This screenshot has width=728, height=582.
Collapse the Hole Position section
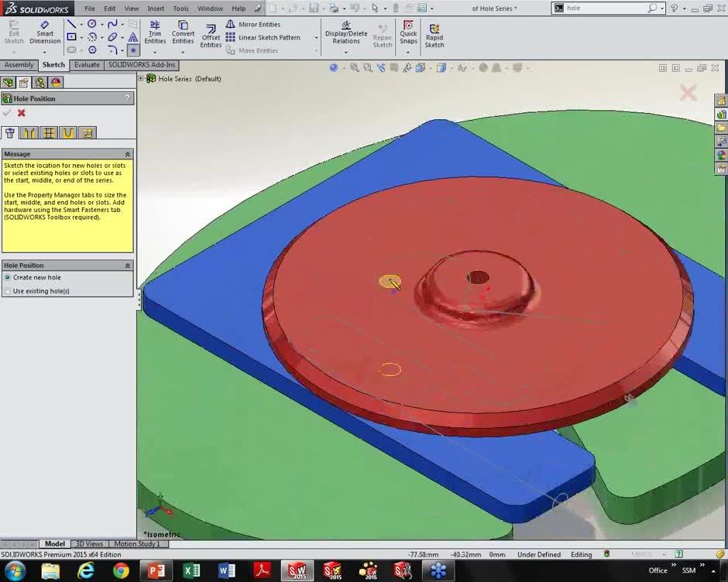tap(128, 265)
